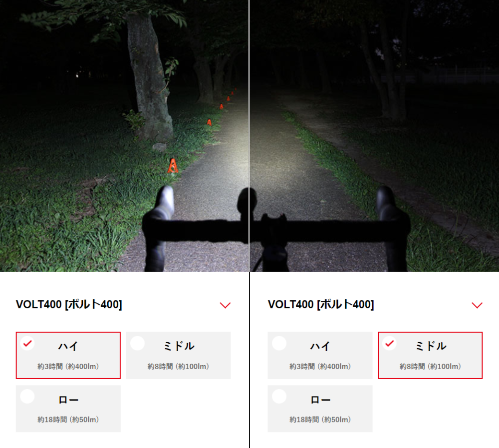Click right 約8時間 (約100lm) runtime text
Image resolution: width=499 pixels, height=448 pixels.
[430, 367]
